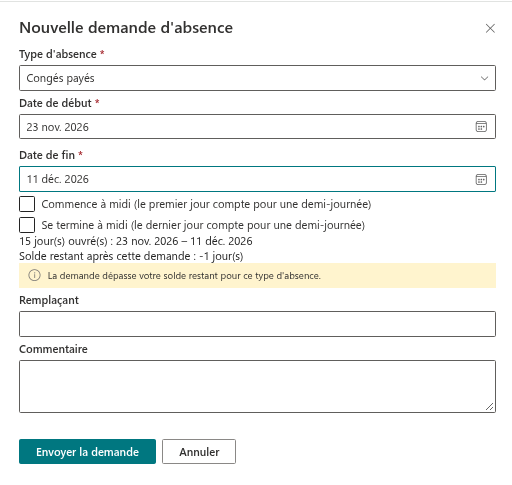Screen dimensions: 512x485
Task: Focus the Remplaçant input field
Action: pyautogui.click(x=257, y=324)
